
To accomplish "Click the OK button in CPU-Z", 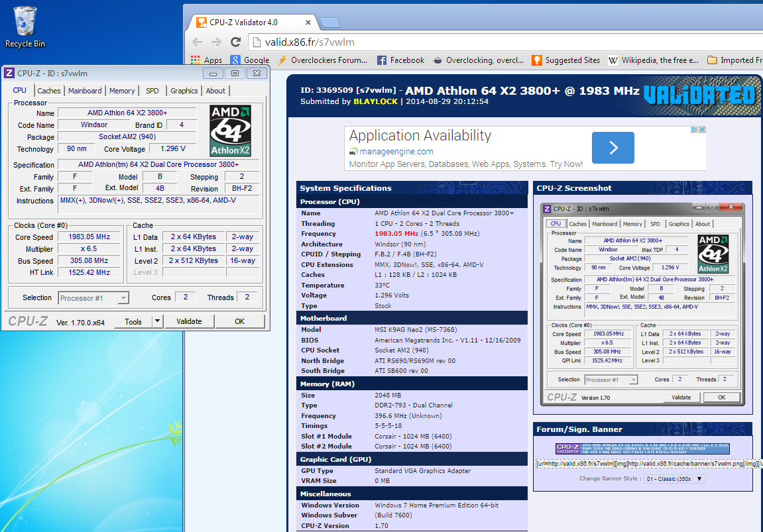I will coord(239,321).
